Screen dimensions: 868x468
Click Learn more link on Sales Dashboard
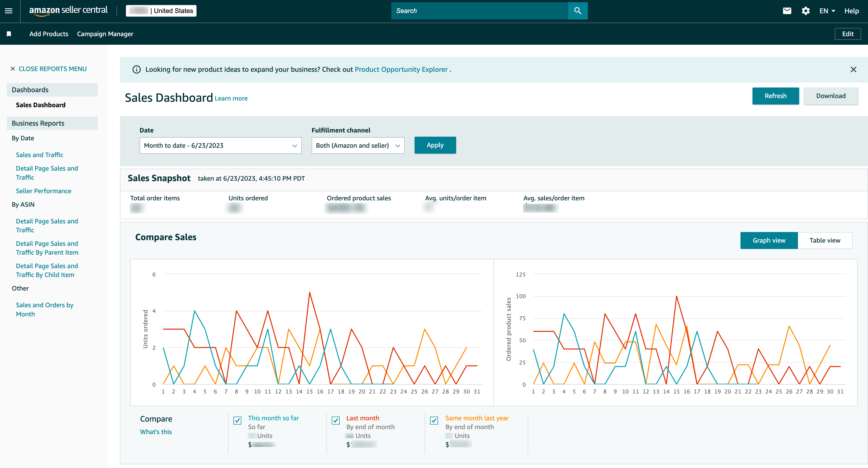[231, 97]
